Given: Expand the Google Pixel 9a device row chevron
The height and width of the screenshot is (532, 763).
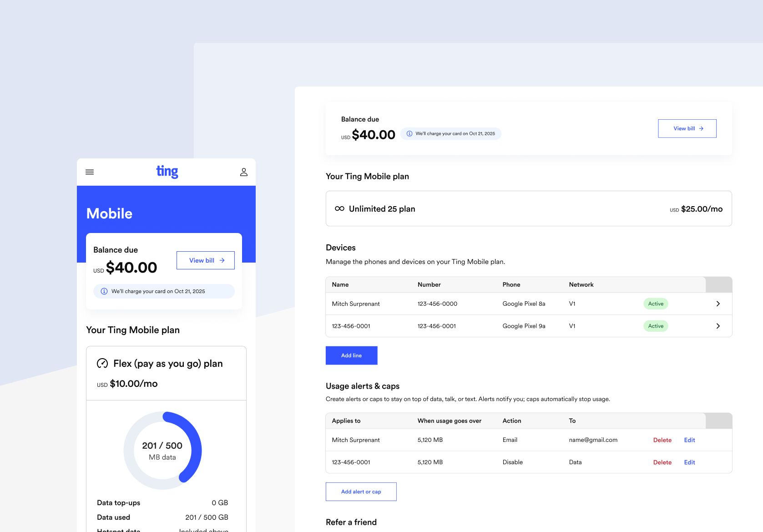Looking at the screenshot, I should point(718,326).
